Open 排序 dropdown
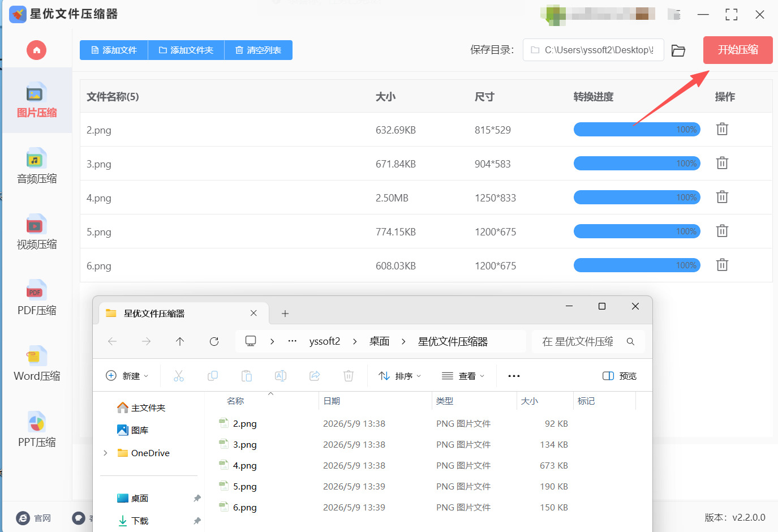 coord(400,376)
